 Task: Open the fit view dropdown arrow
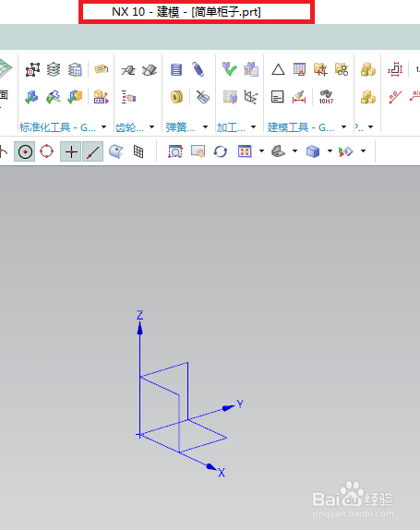click(261, 151)
